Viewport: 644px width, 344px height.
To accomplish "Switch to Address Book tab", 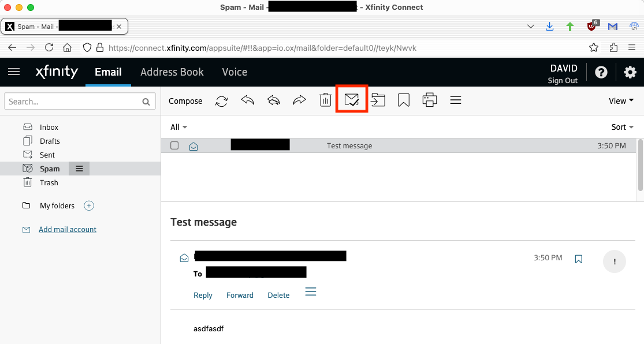I will (172, 72).
